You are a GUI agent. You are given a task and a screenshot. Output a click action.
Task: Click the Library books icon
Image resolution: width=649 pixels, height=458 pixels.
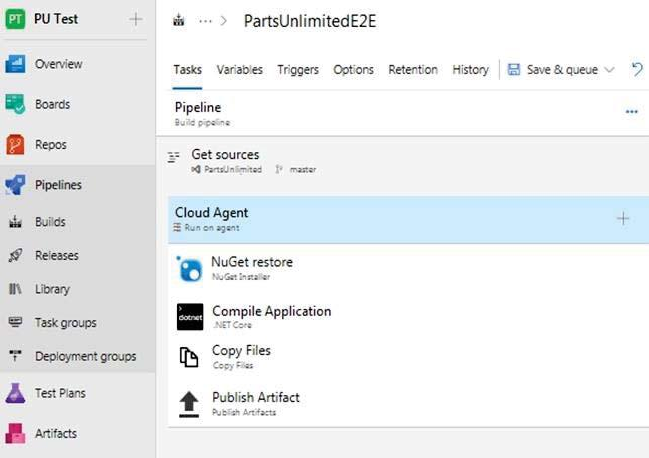(x=15, y=289)
